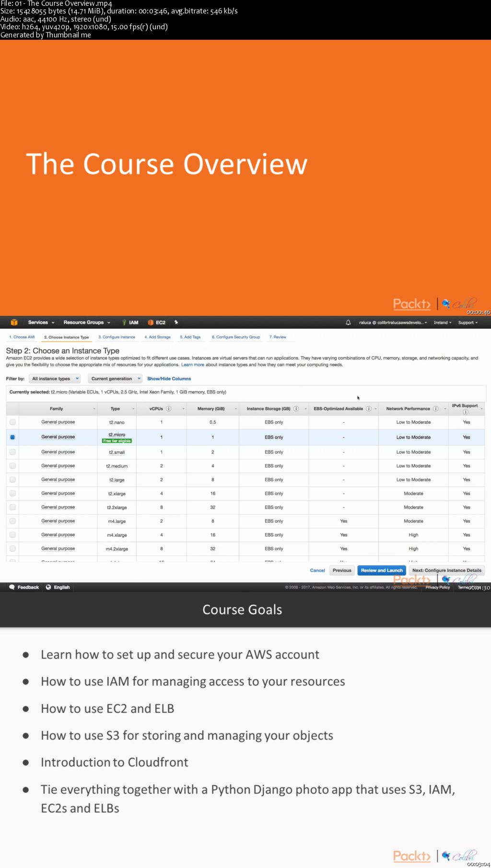Click the AWS cube logo icon
Viewport: 491px width, 868px height.
tap(14, 322)
